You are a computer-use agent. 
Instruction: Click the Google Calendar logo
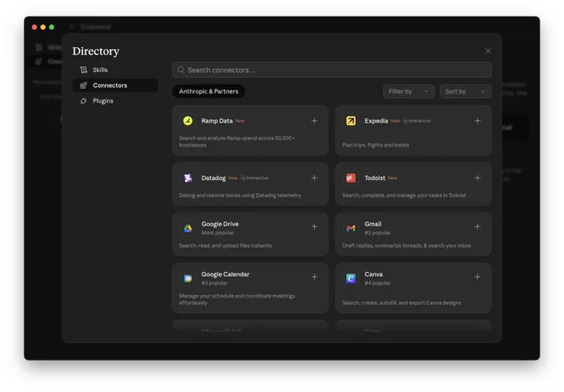[x=187, y=278]
